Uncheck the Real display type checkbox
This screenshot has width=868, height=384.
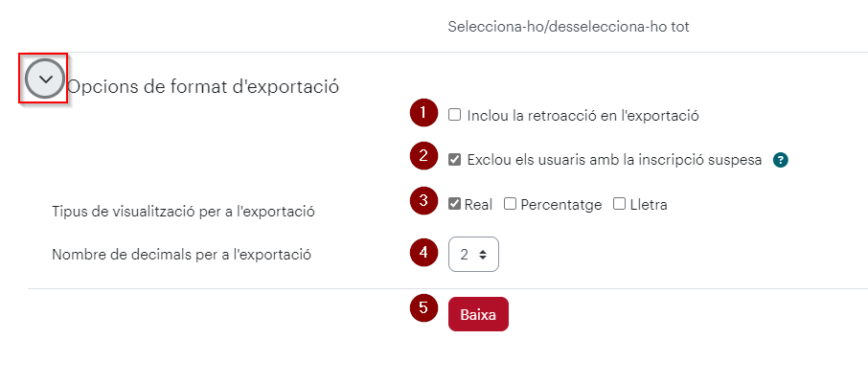454,204
